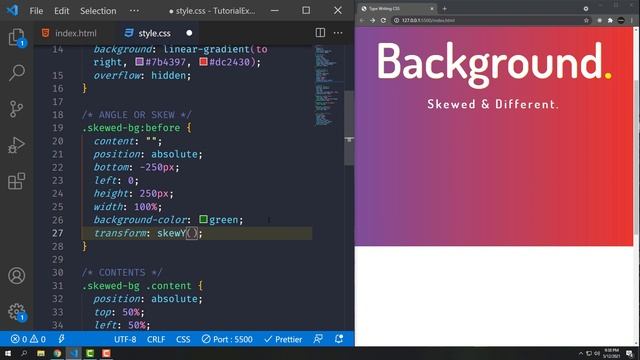The height and width of the screenshot is (360, 640).
Task: Close the Chrome tab
Action: point(432,9)
